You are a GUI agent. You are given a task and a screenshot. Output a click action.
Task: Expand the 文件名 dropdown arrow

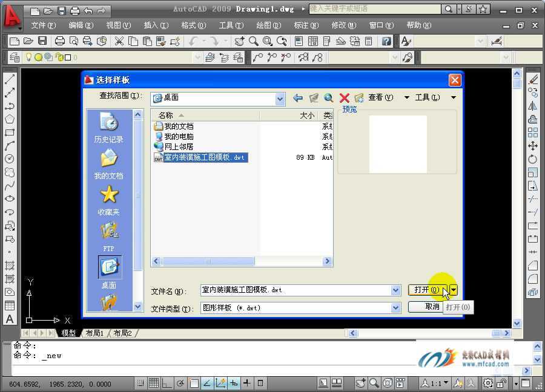tap(395, 290)
